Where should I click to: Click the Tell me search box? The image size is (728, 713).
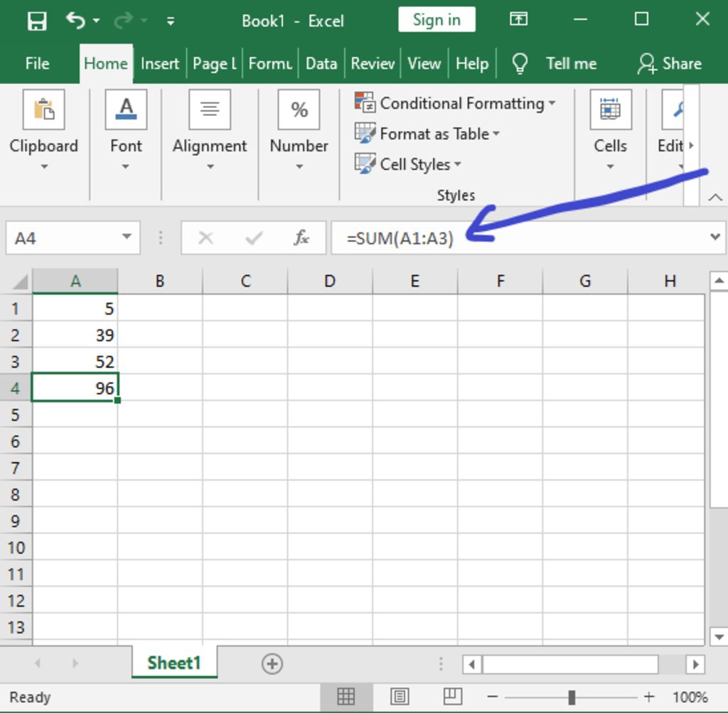click(571, 63)
